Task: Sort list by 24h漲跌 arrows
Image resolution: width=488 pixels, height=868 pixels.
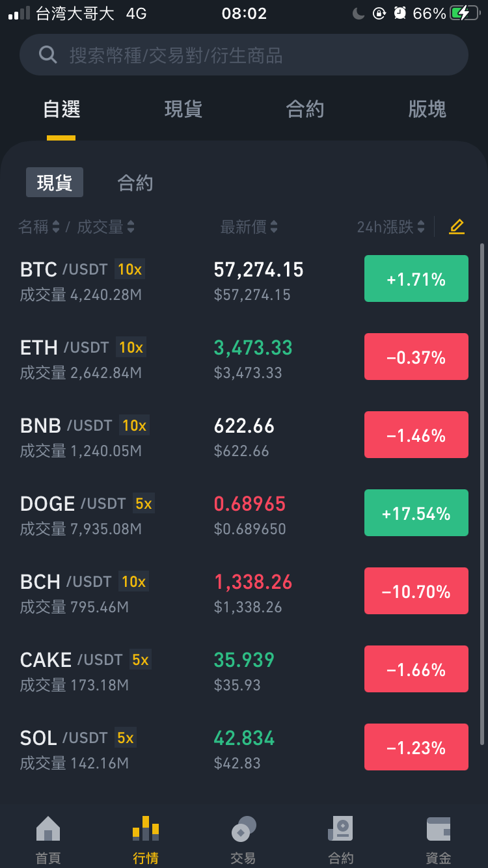Action: 421,226
